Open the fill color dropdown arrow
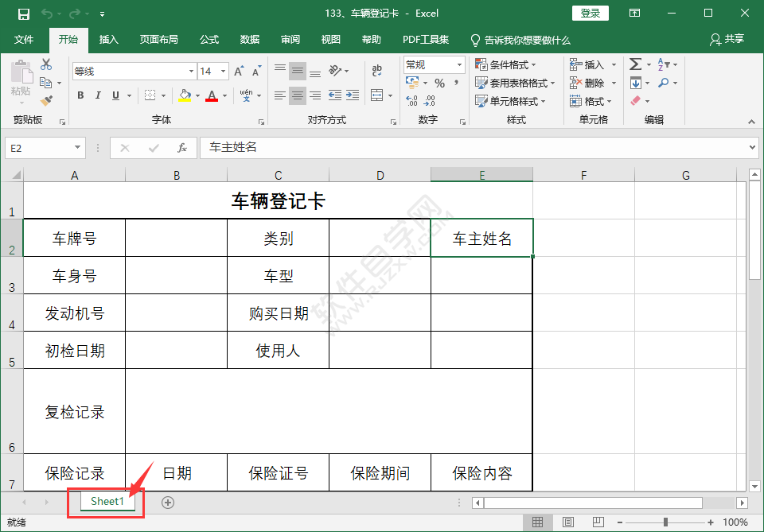This screenshot has height=532, width=764. tap(197, 95)
